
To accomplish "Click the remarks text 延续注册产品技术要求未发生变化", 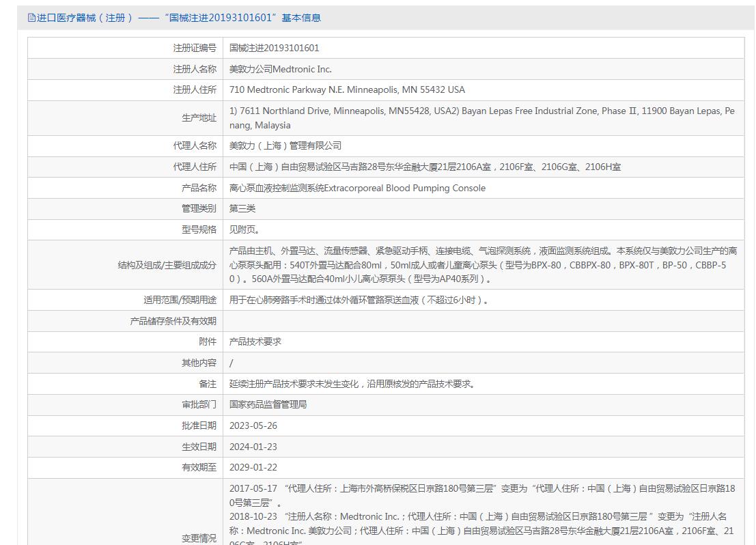I will [x=352, y=384].
